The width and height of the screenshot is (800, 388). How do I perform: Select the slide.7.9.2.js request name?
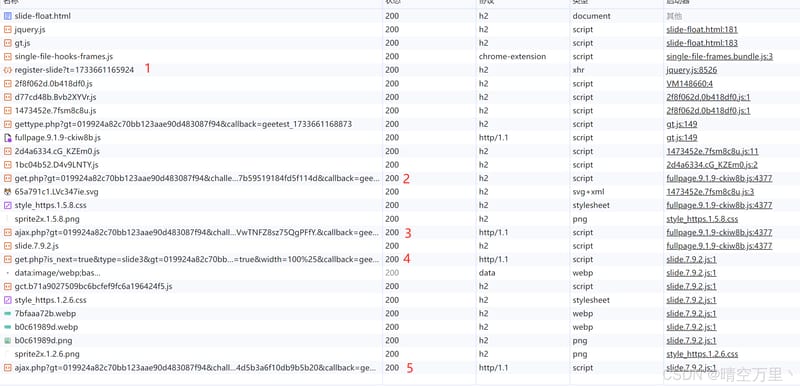pos(37,246)
